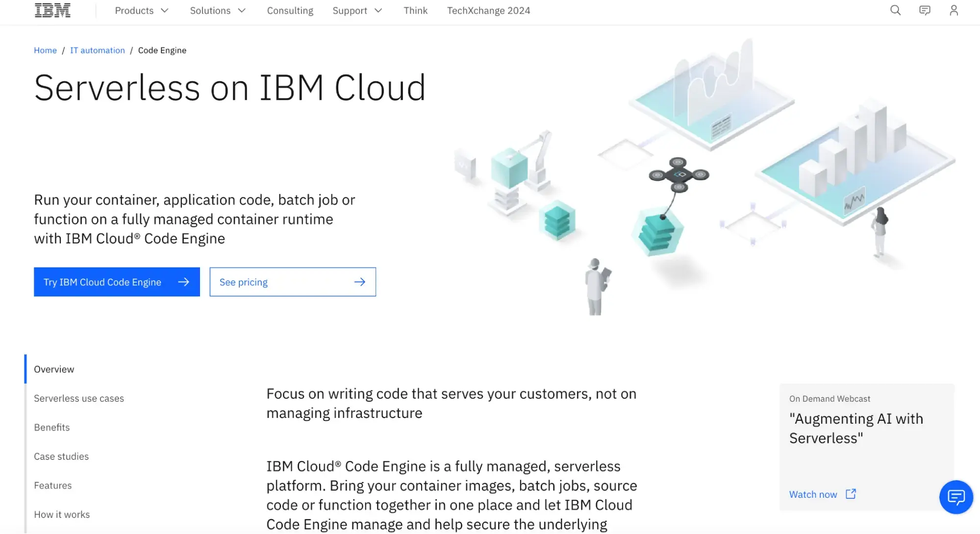Select the Overview sidebar item
980x534 pixels.
coord(54,369)
